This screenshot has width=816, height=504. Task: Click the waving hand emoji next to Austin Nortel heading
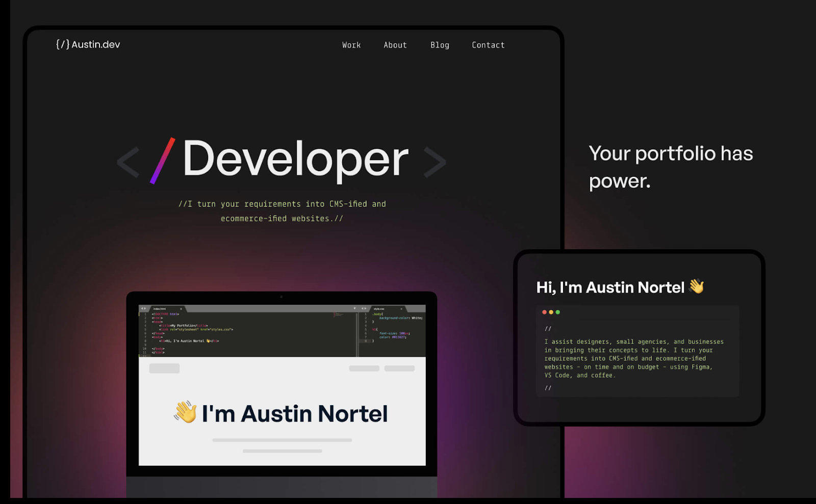pyautogui.click(x=697, y=287)
